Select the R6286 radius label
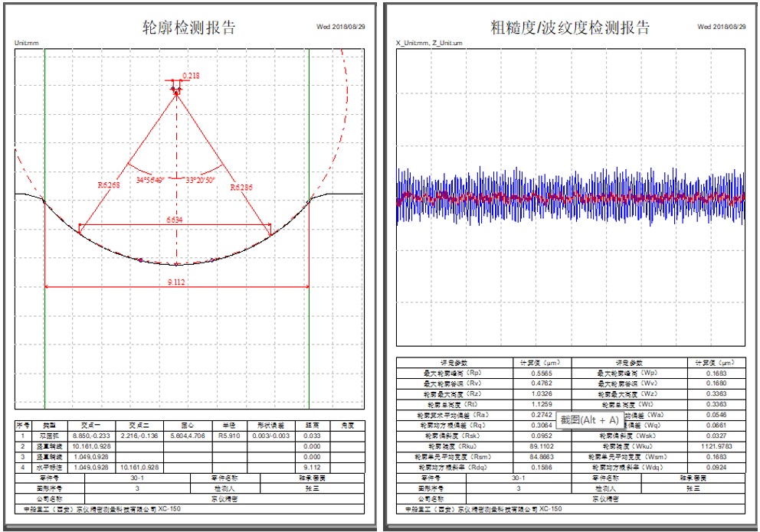Viewport: 760px width, 532px height. [241, 185]
